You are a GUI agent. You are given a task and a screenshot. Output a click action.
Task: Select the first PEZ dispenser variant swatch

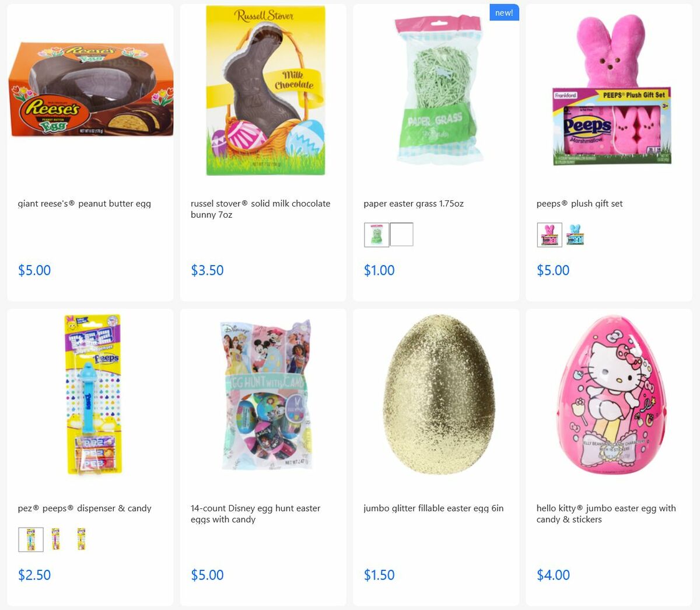tap(31, 539)
